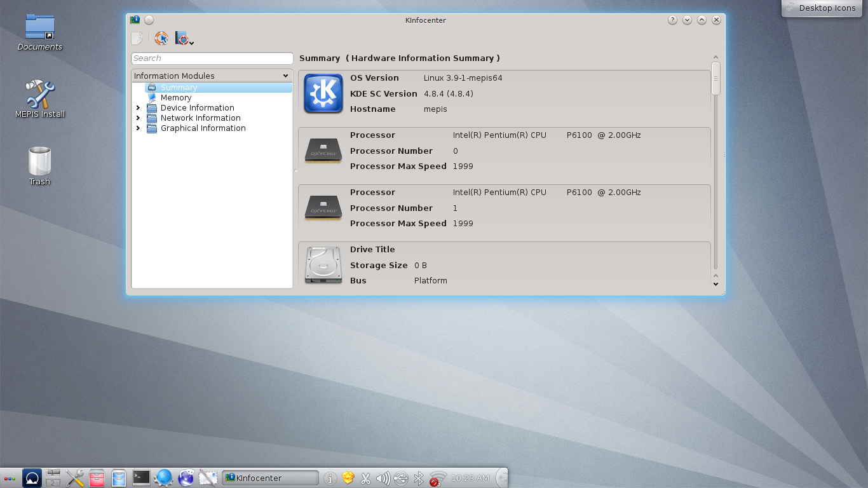Click the titlebar question mark help button
868x488 pixels.
(x=672, y=20)
